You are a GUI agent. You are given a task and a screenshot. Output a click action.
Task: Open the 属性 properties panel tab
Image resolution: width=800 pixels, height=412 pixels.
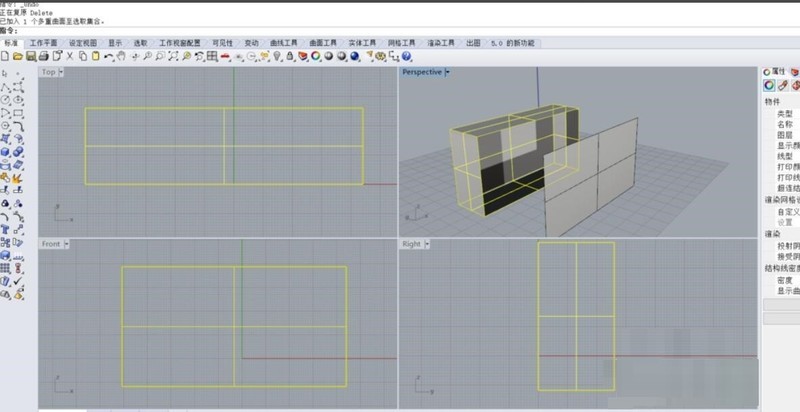[774, 72]
